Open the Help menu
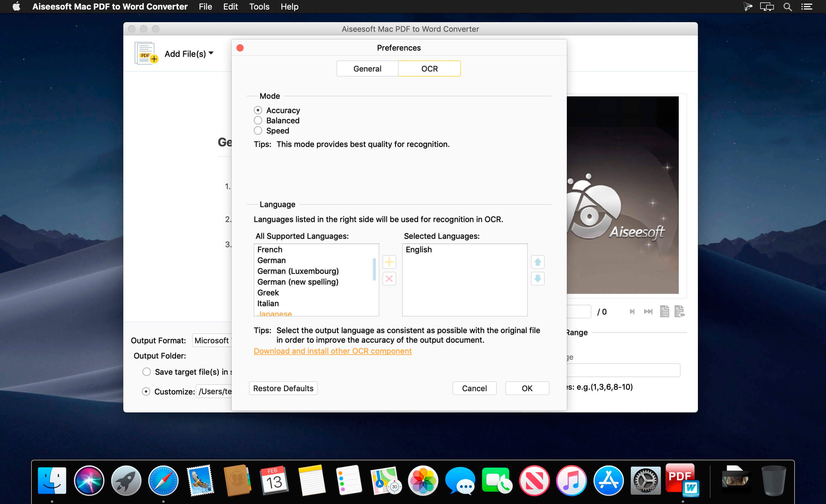Screen dimensions: 826x504 (289, 7)
